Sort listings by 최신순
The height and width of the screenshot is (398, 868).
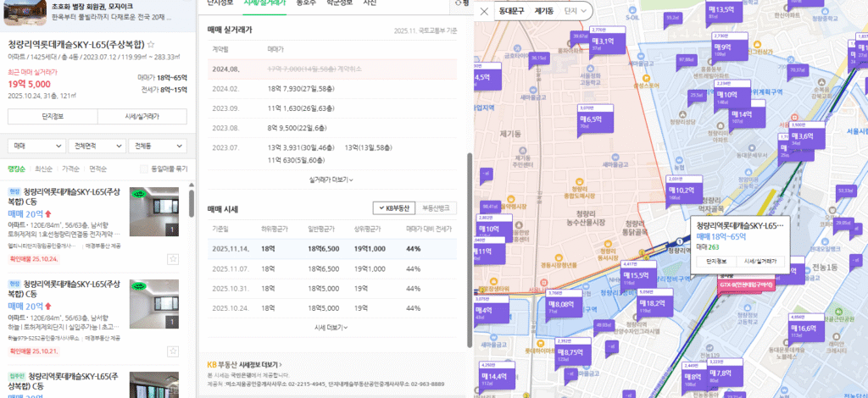point(43,169)
